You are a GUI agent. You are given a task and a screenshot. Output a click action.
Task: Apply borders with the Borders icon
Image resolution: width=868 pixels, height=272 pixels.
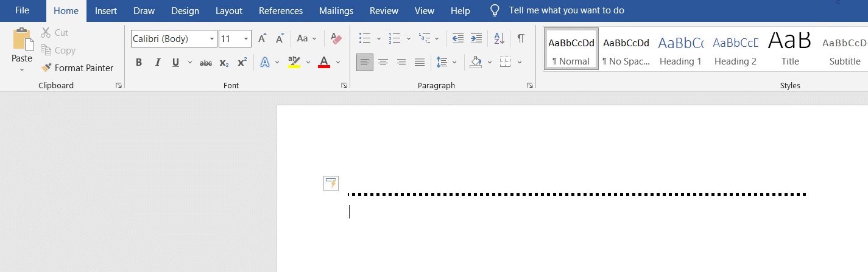pyautogui.click(x=505, y=62)
